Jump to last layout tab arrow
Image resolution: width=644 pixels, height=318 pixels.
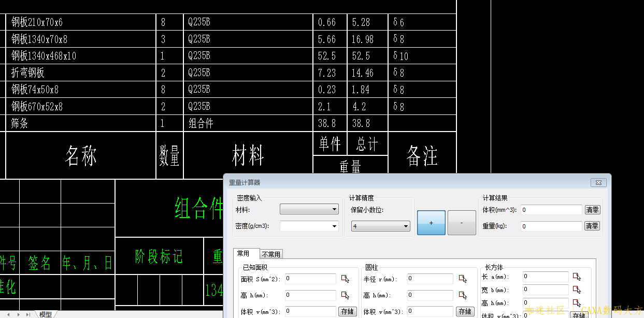[28, 314]
